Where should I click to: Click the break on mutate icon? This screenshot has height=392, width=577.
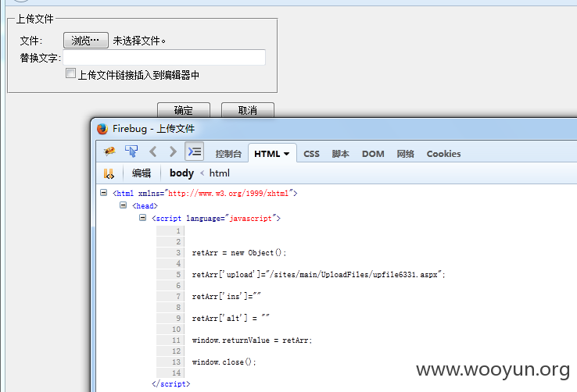pos(109,173)
